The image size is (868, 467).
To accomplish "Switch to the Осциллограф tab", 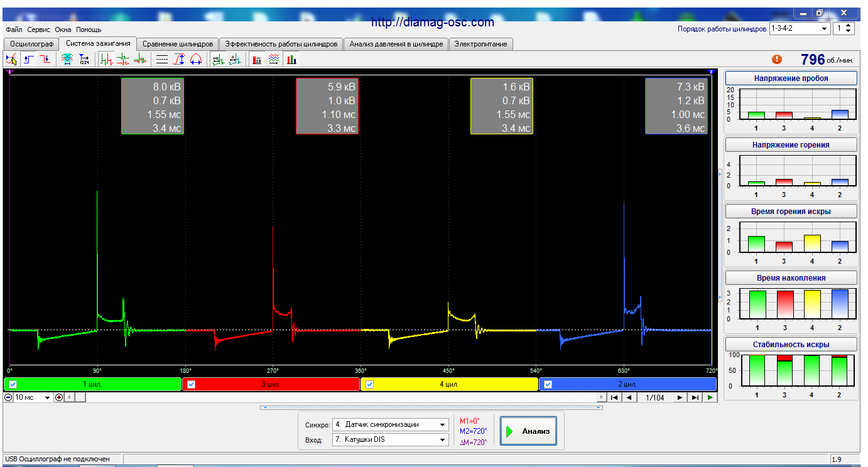I will pos(31,44).
